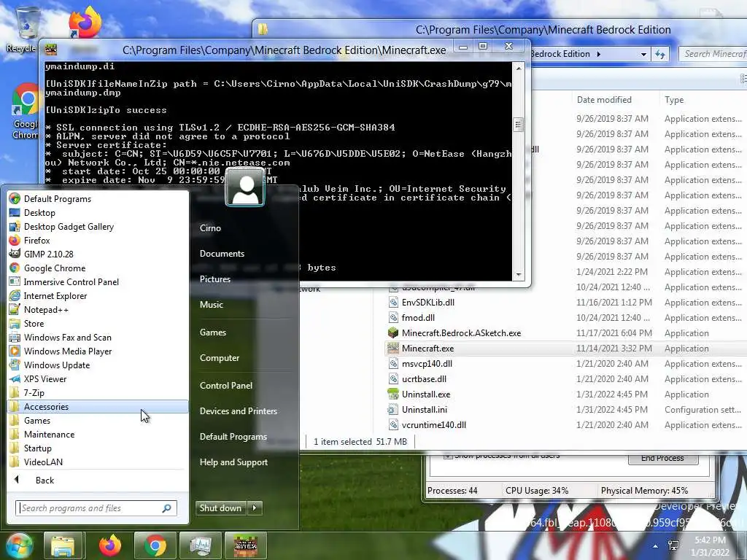Image resolution: width=747 pixels, height=560 pixels.
Task: Open Cirno user folder link
Action: tap(210, 228)
